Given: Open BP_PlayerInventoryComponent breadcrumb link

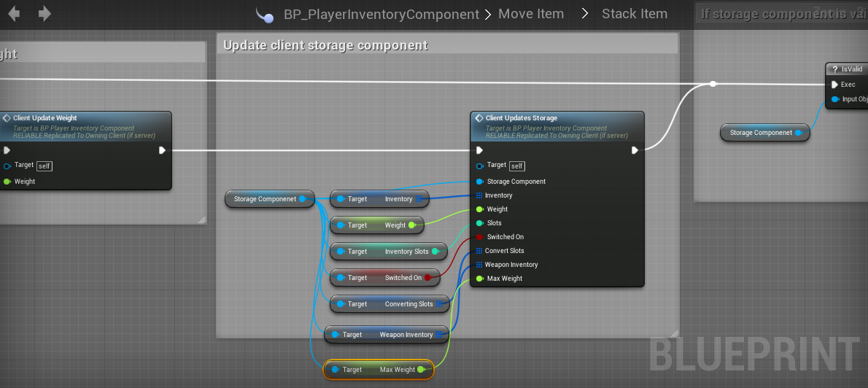Looking at the screenshot, I should point(381,15).
